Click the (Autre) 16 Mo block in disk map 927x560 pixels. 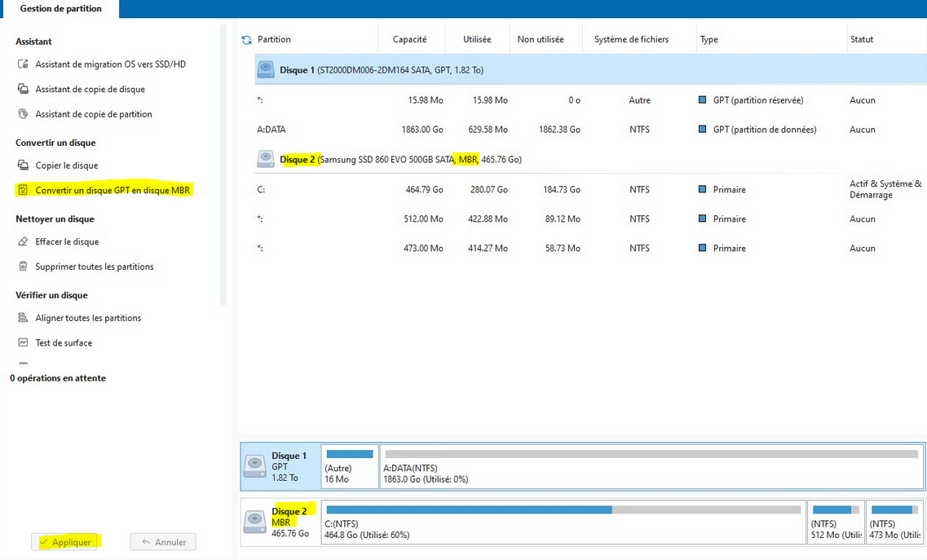coord(350,466)
